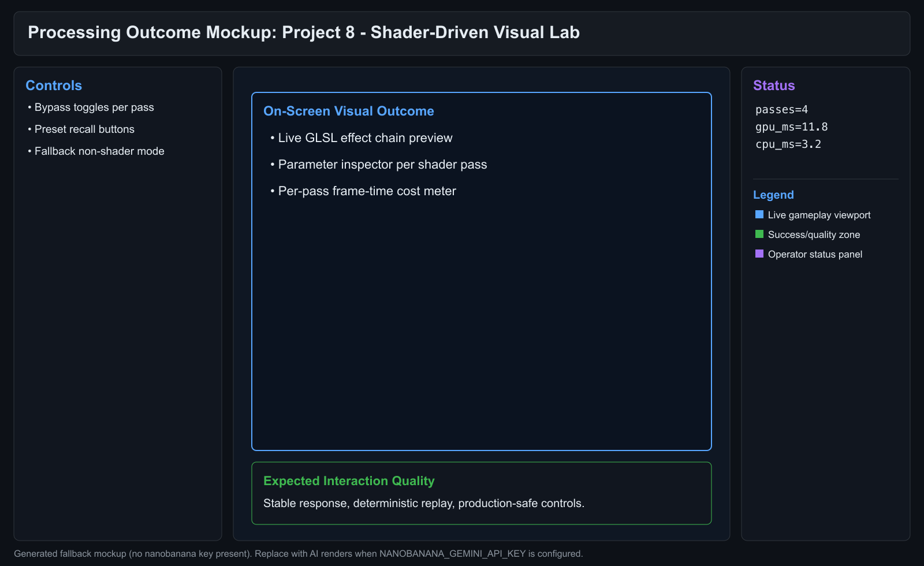
Task: Click the cpu_ms=3.2 status line
Action: tap(788, 144)
